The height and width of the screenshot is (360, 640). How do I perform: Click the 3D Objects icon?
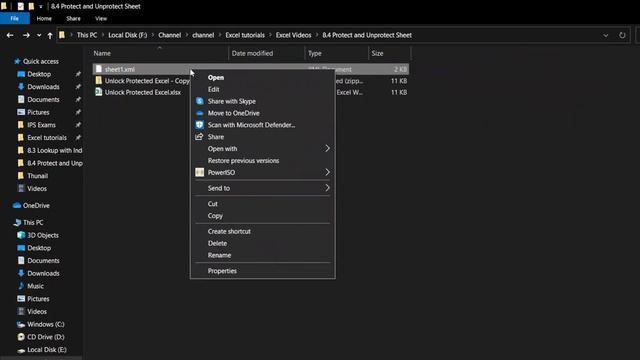(21, 235)
